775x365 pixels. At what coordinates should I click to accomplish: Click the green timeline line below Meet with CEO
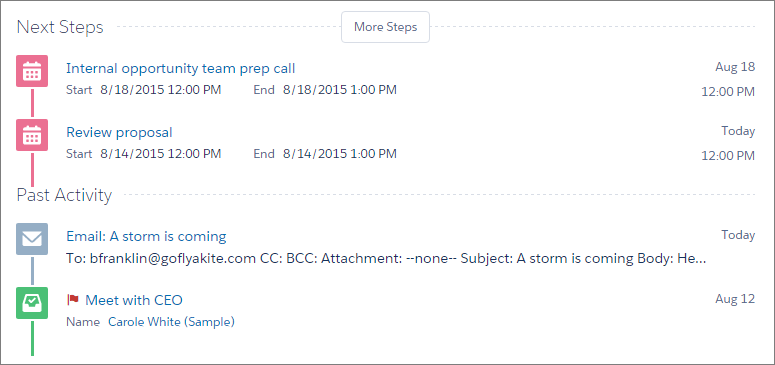pos(33,338)
